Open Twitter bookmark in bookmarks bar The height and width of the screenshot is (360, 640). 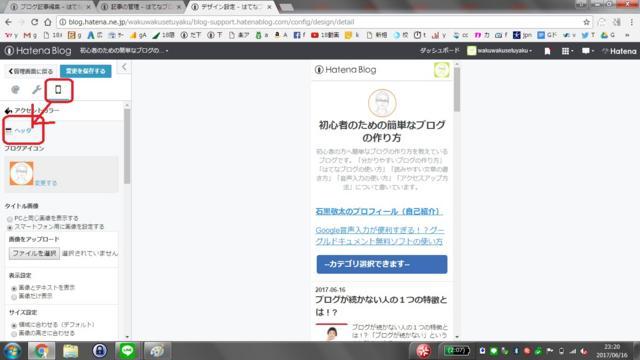(588, 36)
